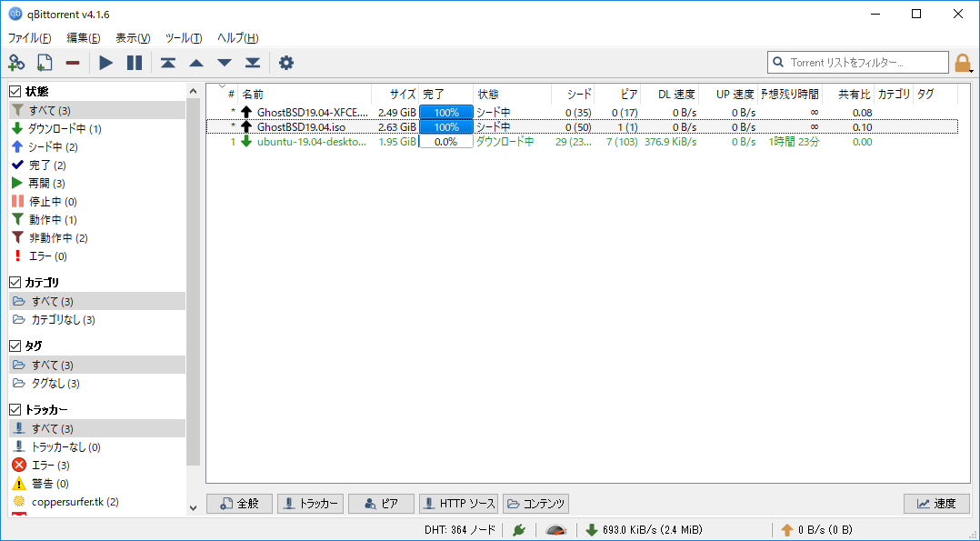Click the red delete torrent icon
The width and height of the screenshot is (980, 541).
[x=73, y=63]
